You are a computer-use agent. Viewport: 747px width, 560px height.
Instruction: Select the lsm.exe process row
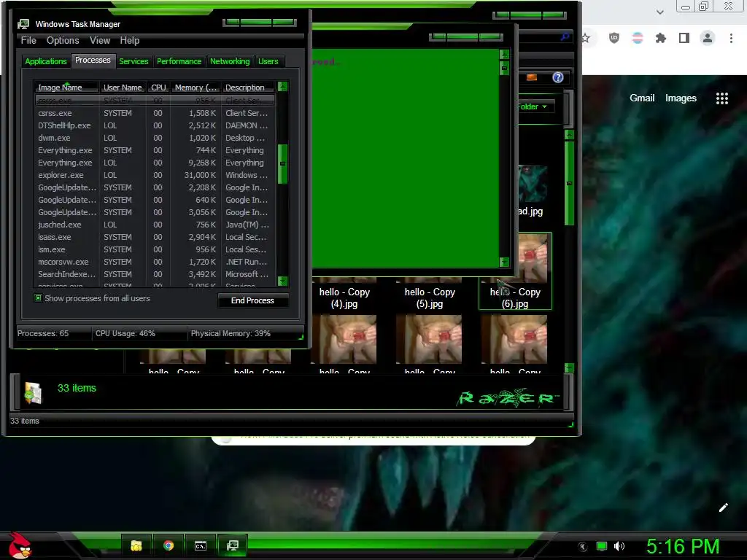coord(155,249)
